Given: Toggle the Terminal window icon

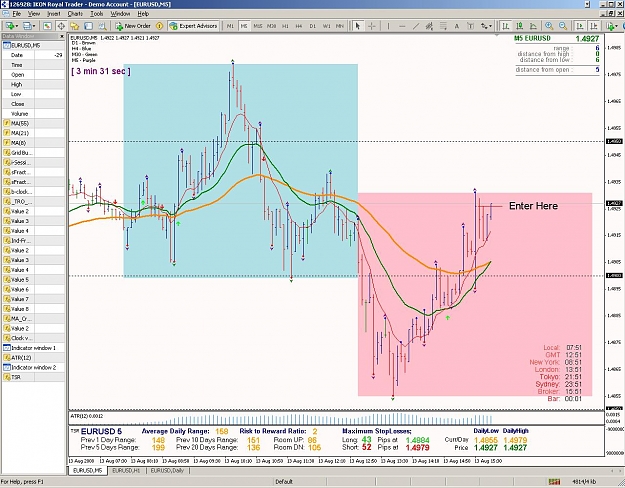Looking at the screenshot, I should 88,26.
